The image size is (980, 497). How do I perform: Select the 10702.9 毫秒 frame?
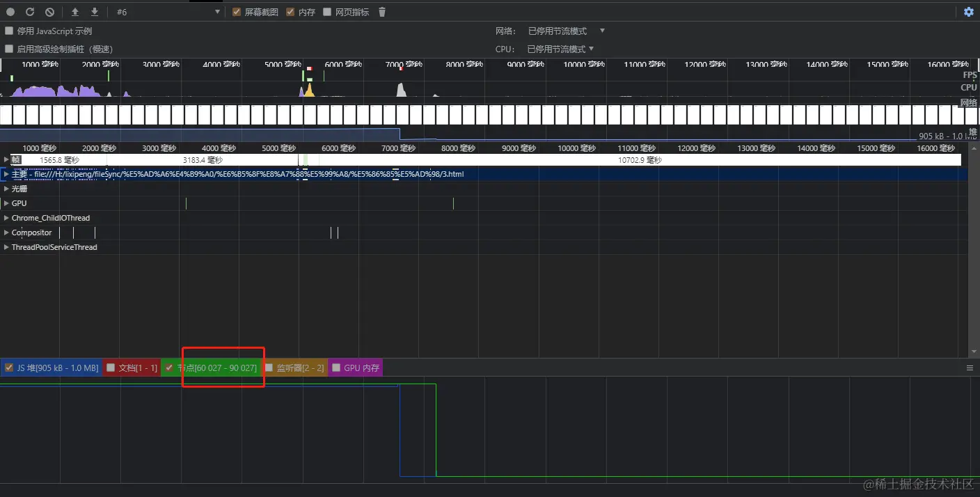(x=640, y=160)
